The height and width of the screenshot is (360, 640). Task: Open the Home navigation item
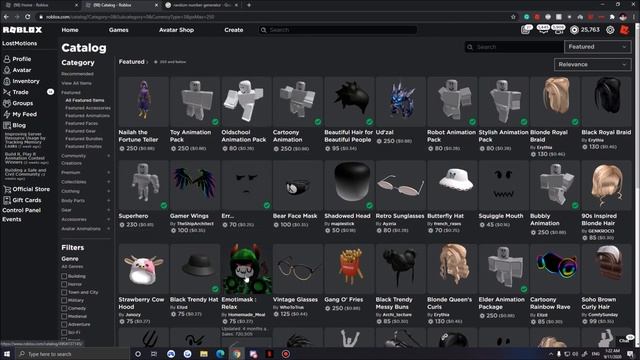[x=70, y=30]
